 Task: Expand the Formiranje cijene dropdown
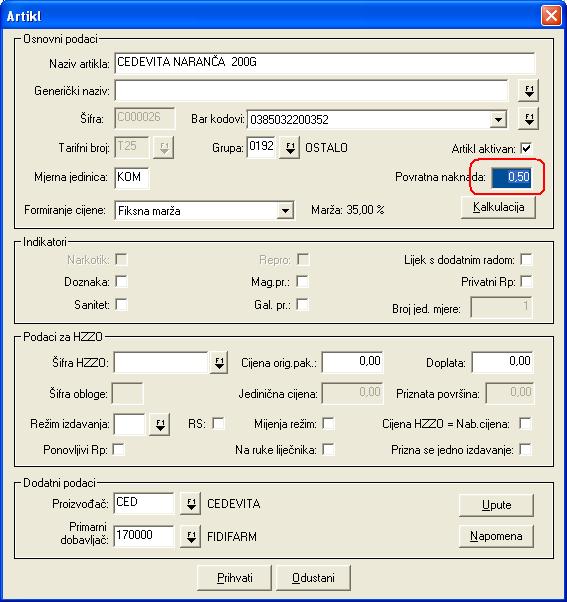(285, 210)
